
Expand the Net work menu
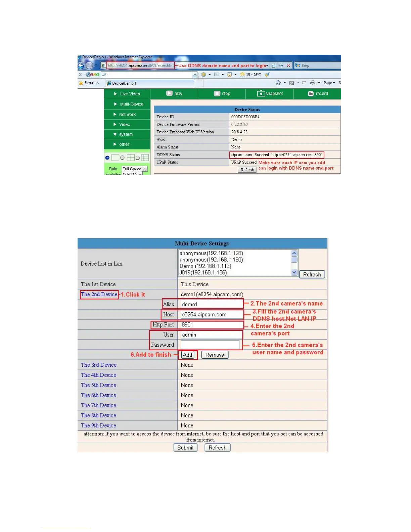[x=127, y=114]
